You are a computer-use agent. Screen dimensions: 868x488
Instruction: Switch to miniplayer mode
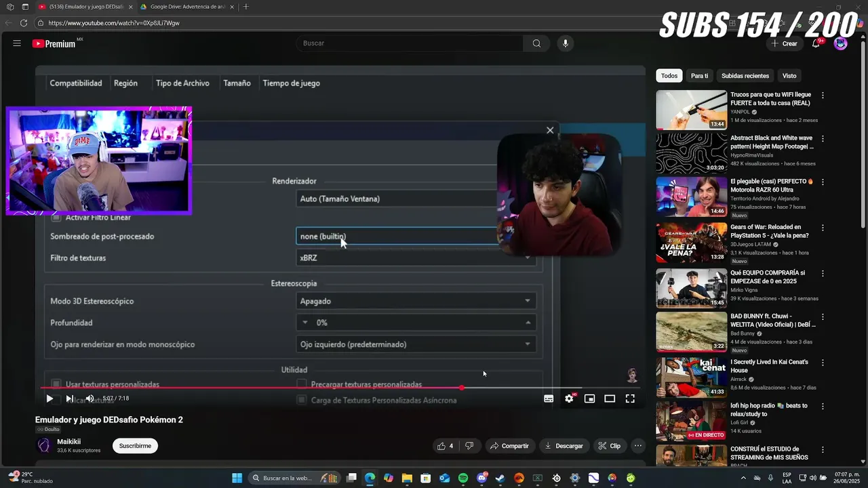pos(589,399)
